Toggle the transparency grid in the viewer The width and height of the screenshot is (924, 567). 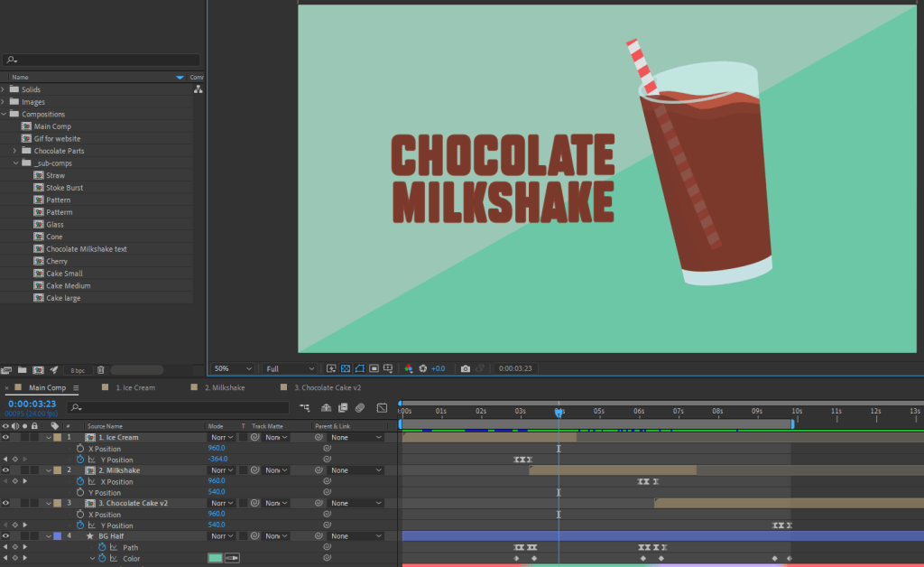click(x=346, y=368)
